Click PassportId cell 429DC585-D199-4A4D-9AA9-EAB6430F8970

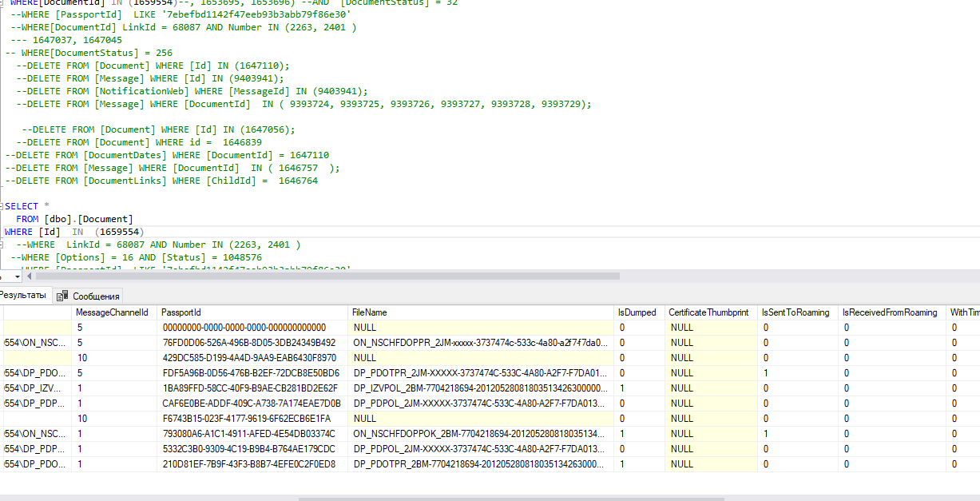click(x=253, y=358)
